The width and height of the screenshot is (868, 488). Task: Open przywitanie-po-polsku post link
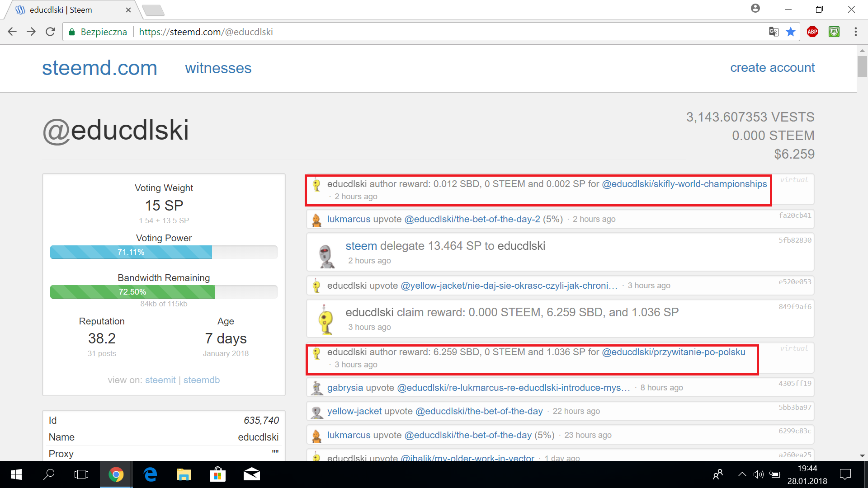pyautogui.click(x=674, y=352)
